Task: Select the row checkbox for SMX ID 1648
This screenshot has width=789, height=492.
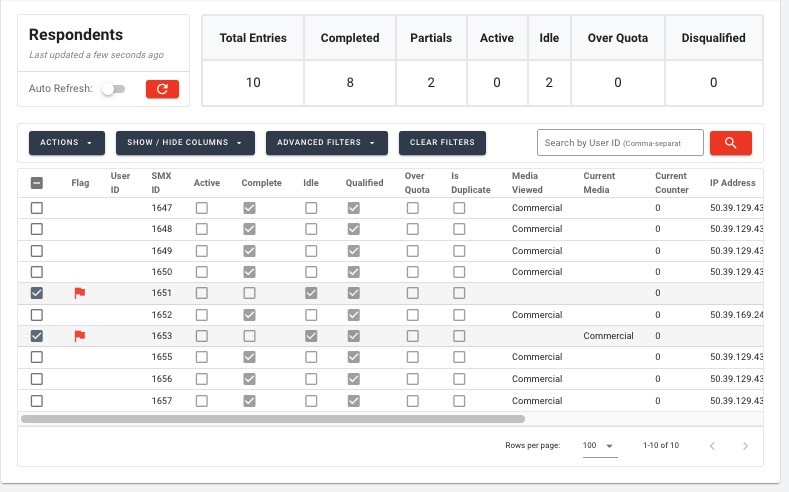Action: (x=37, y=229)
